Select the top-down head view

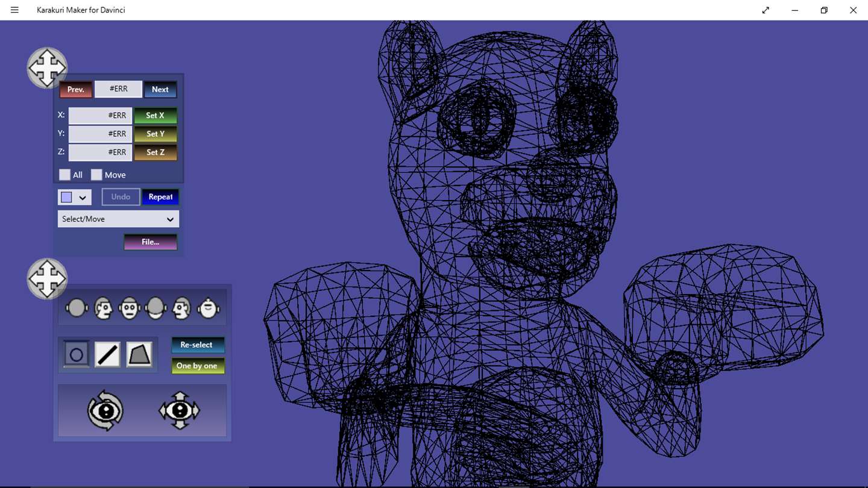(209, 308)
